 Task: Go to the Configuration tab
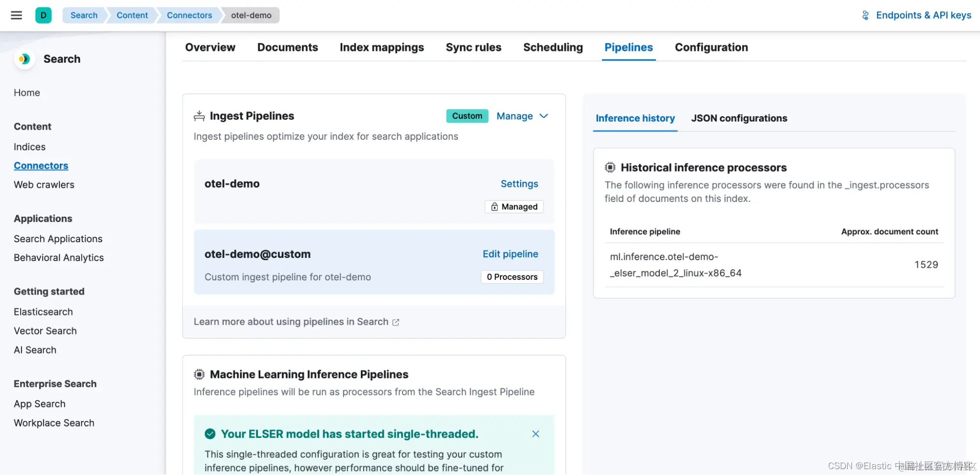click(711, 48)
